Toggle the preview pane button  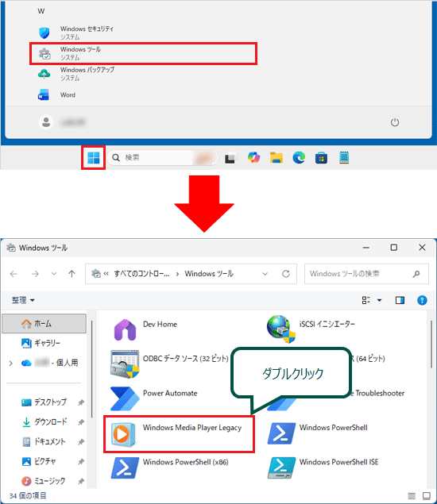(400, 300)
